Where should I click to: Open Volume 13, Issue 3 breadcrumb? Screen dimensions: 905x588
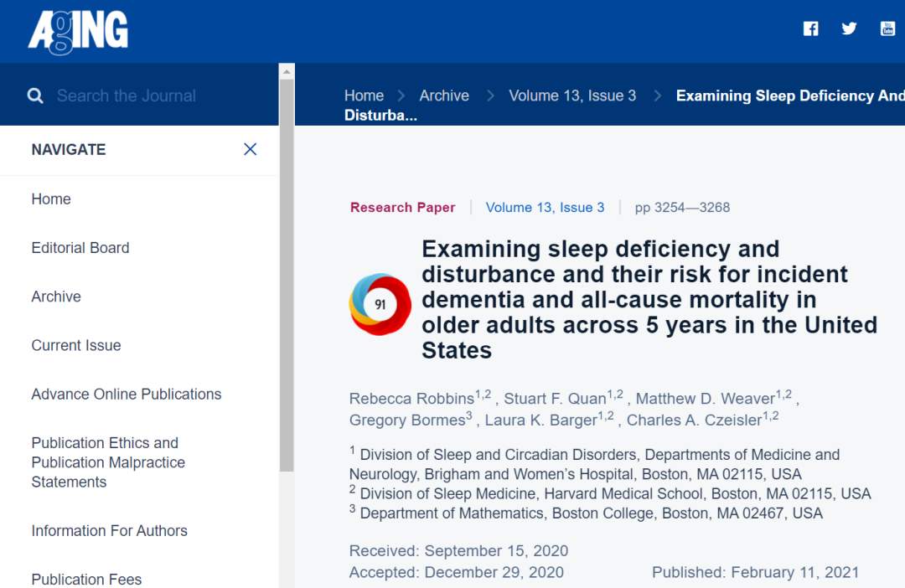(572, 95)
